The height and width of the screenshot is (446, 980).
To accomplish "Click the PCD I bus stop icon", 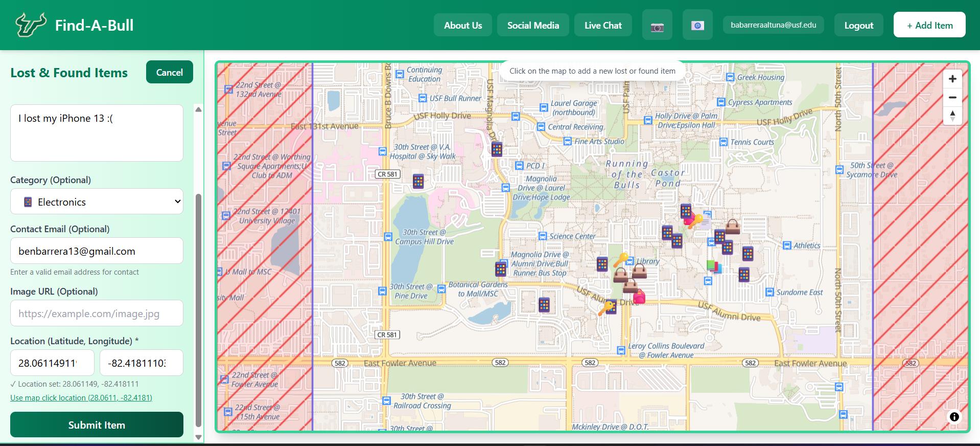I will 519,166.
